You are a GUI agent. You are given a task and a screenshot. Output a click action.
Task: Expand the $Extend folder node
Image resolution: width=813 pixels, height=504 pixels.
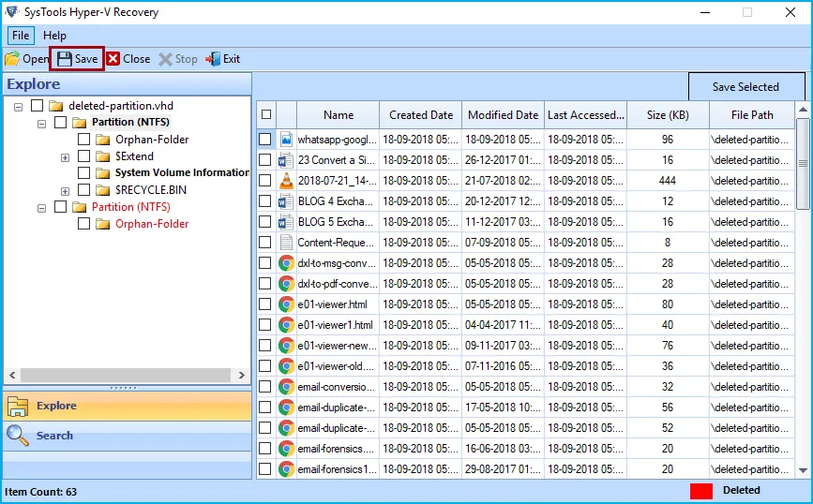[65, 156]
